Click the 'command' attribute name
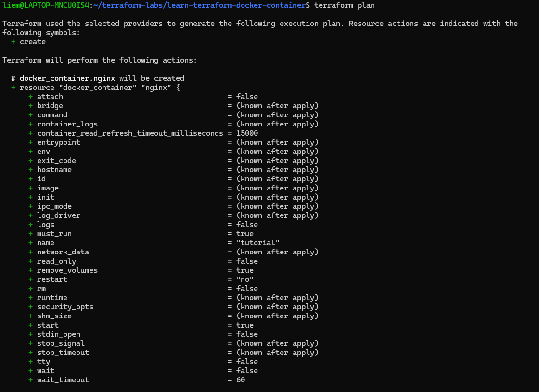Screen dimensions: 539x392 [52, 115]
